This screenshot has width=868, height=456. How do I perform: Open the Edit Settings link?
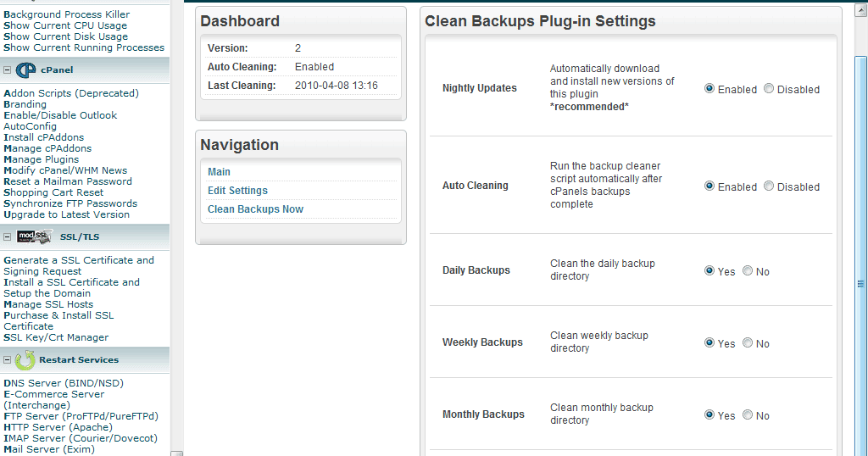click(x=237, y=191)
